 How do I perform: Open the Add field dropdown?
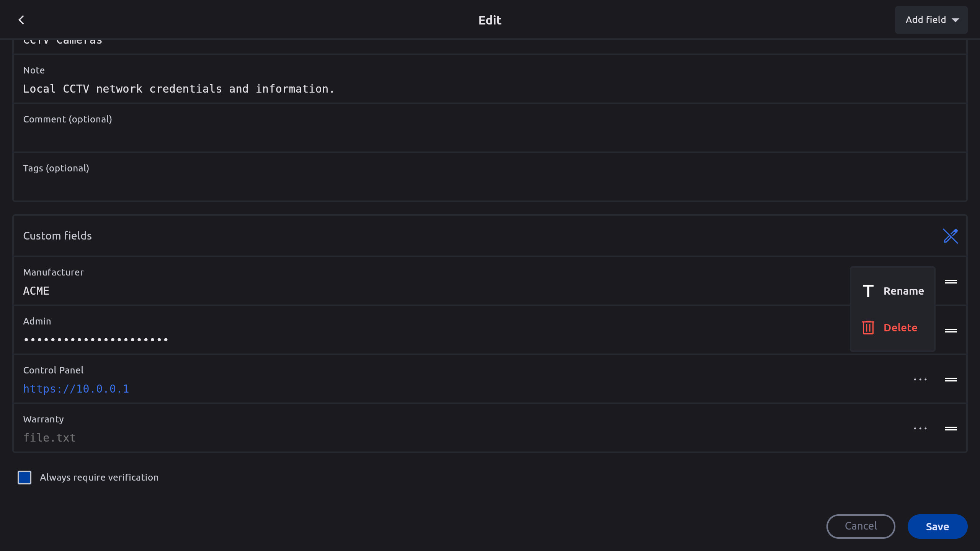coord(931,20)
